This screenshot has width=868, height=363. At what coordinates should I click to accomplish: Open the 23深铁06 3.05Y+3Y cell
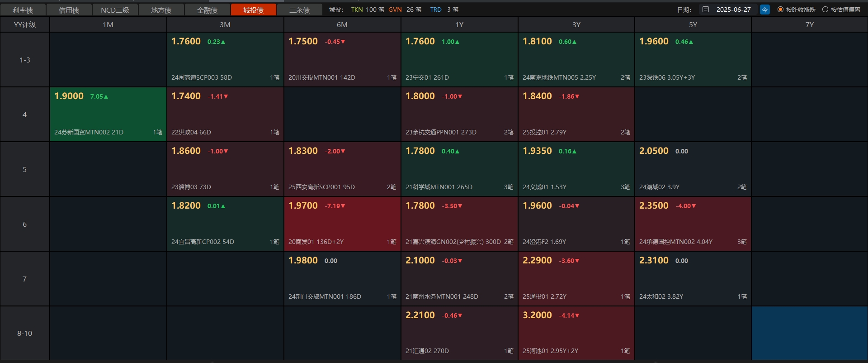coord(693,60)
